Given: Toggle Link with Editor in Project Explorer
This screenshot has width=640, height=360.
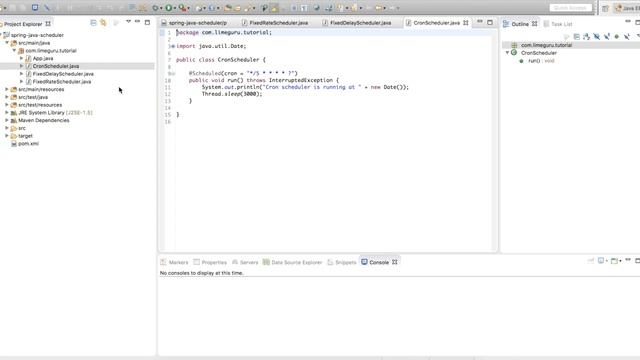Looking at the screenshot, I should pos(103,23).
